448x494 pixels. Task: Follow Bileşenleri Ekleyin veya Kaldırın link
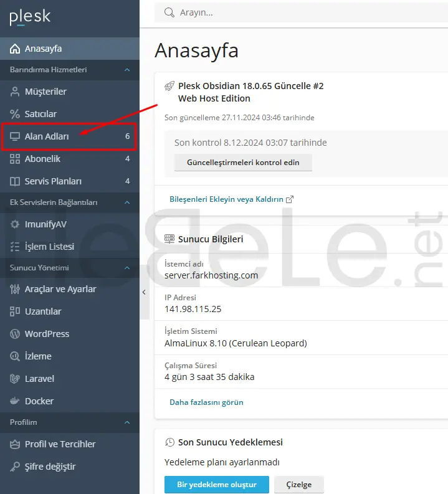pos(226,199)
